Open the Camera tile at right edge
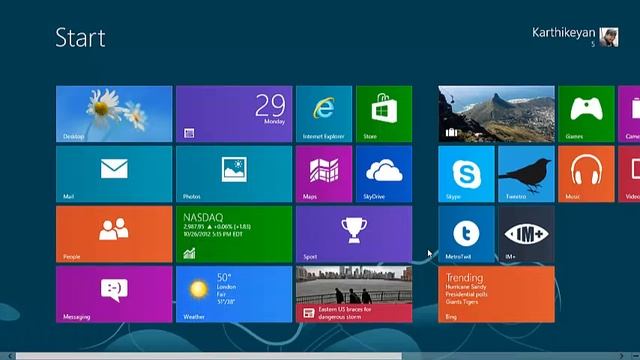Screen dimensions: 640x360 629,114
